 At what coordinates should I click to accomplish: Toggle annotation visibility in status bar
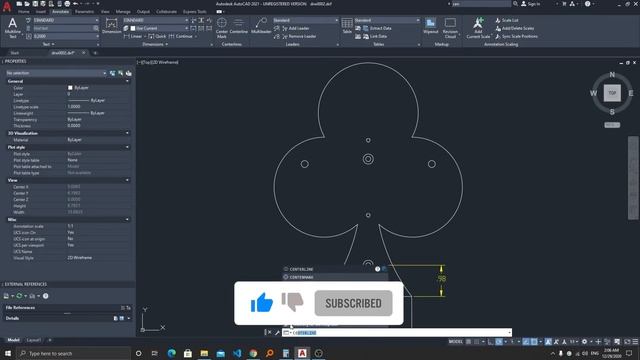point(548,342)
